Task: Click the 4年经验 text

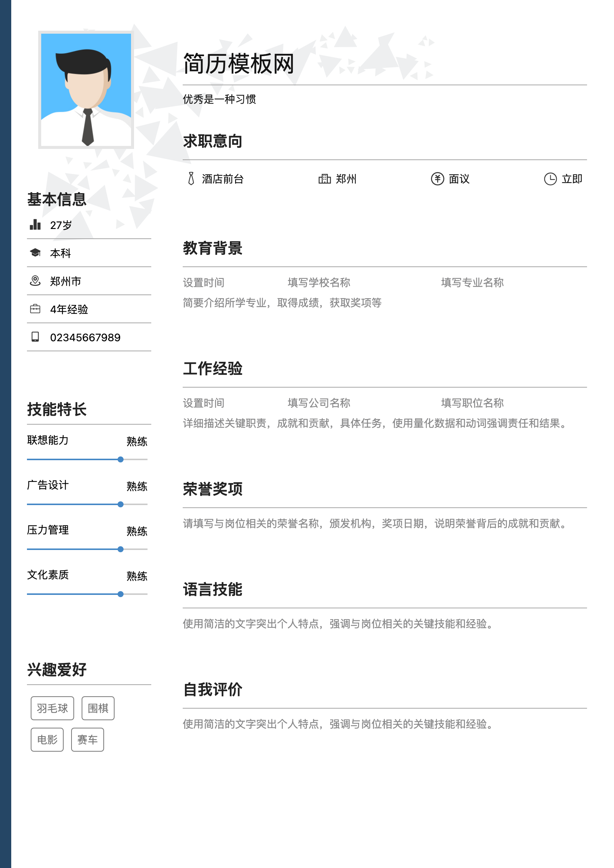Action: pyautogui.click(x=69, y=309)
